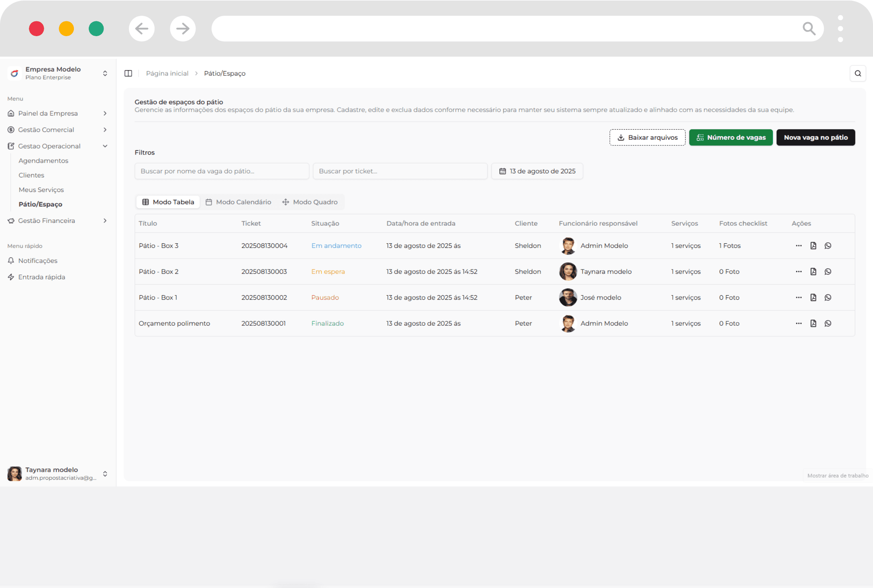This screenshot has width=873, height=588.
Task: Open three-dots actions for Pátio - Box 1
Action: point(798,297)
